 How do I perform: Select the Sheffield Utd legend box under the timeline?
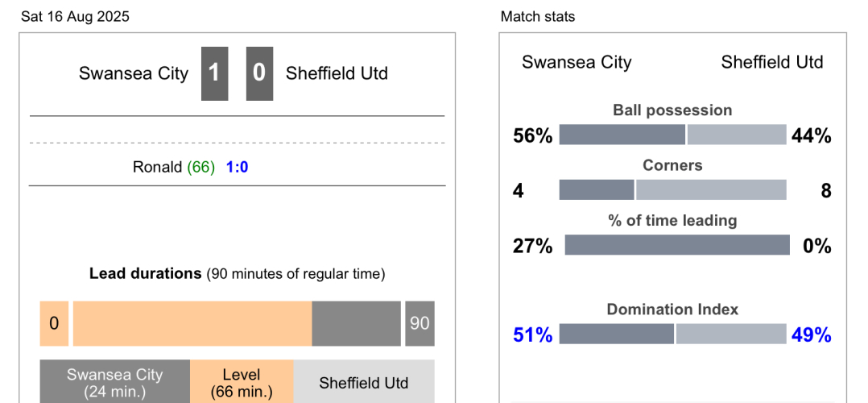(364, 383)
